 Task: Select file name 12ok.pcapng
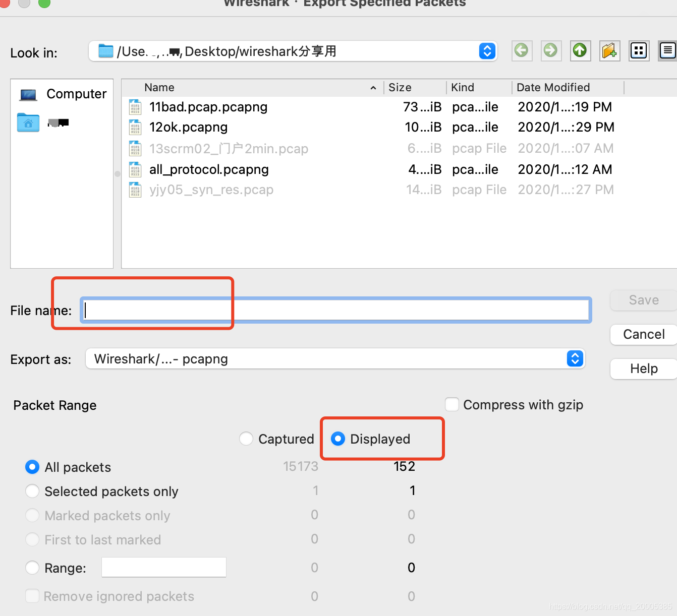point(189,127)
